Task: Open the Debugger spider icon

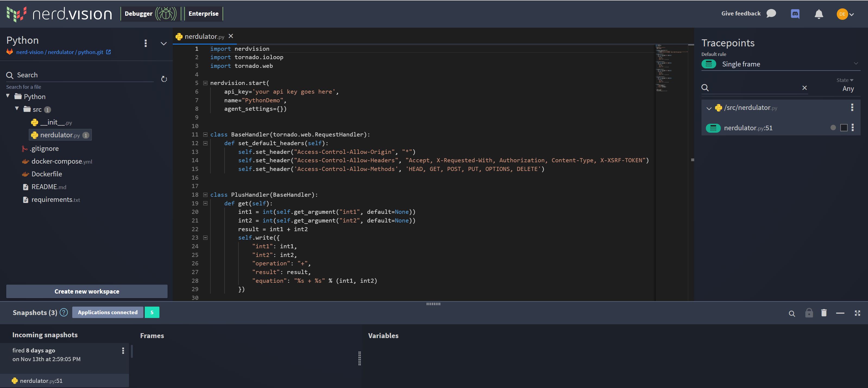Action: [165, 14]
